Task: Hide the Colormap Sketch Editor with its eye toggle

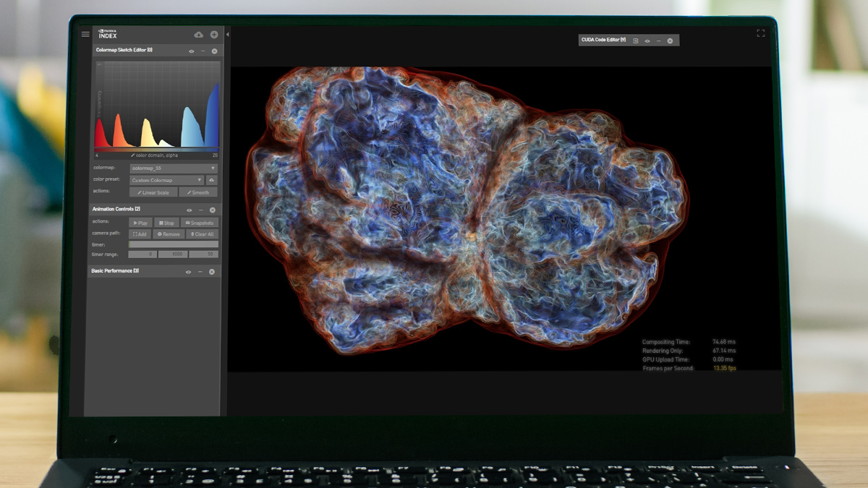Action: [190, 51]
